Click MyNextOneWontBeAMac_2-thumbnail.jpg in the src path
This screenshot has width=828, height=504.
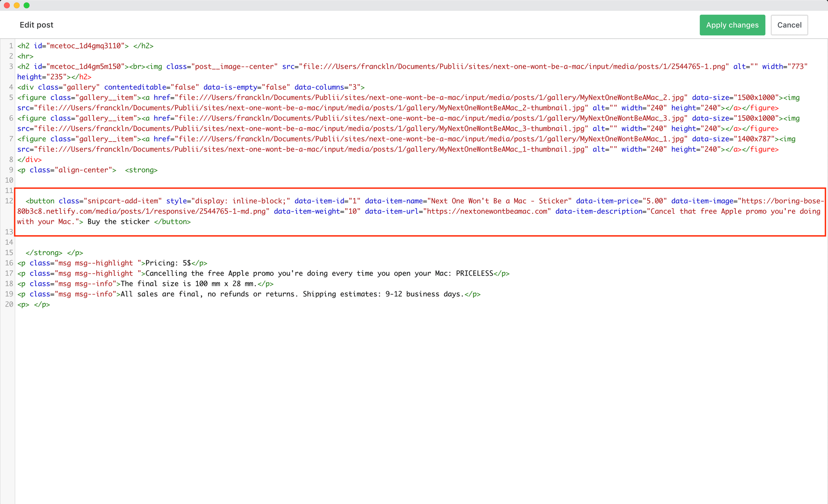pos(512,108)
